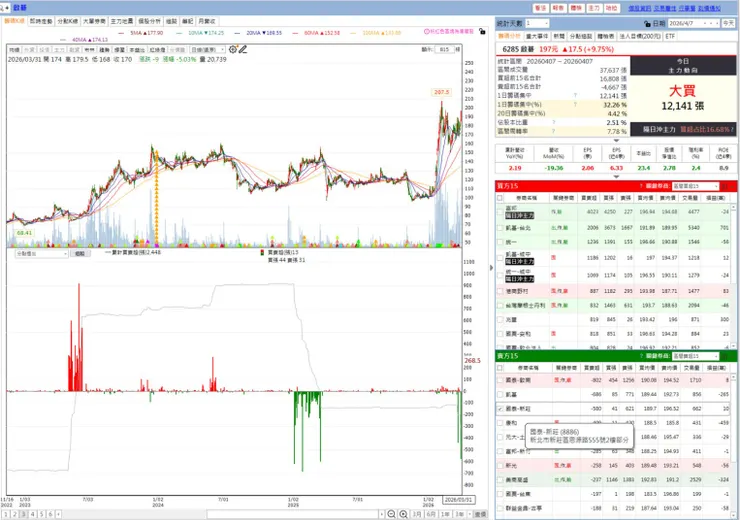Check the 買方15 select-all header checkbox
The height and width of the screenshot is (520, 740).
tap(500, 198)
